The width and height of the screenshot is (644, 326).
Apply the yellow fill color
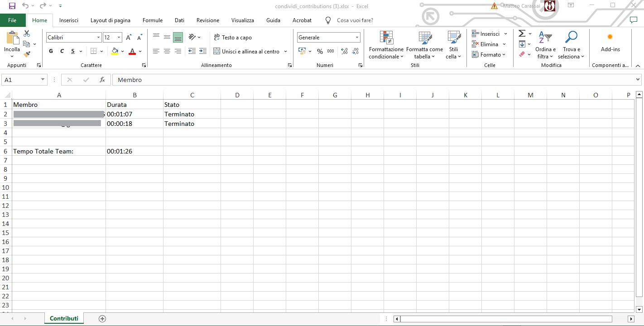pyautogui.click(x=115, y=52)
